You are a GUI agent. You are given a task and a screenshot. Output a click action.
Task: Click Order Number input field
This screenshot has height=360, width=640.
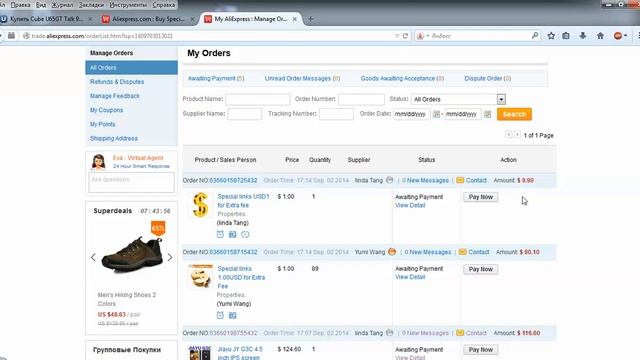pos(361,99)
